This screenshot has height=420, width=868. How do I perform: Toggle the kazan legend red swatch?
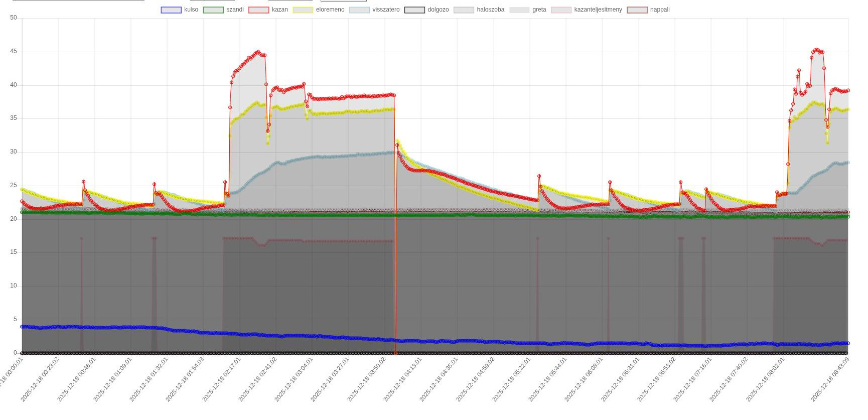259,10
